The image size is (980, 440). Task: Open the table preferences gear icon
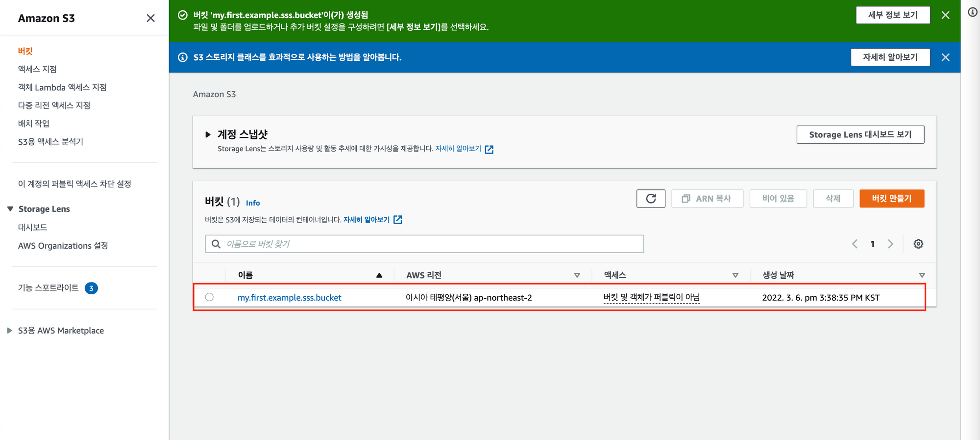click(918, 244)
